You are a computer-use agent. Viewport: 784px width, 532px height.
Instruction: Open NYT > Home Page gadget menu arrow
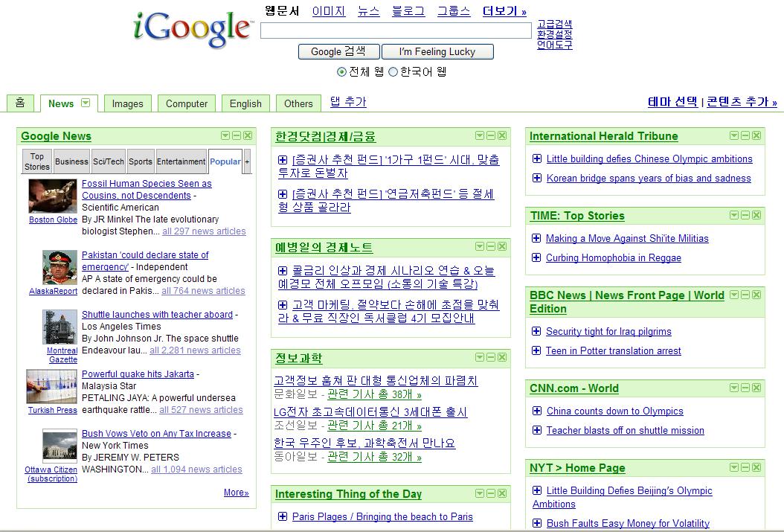tap(734, 467)
